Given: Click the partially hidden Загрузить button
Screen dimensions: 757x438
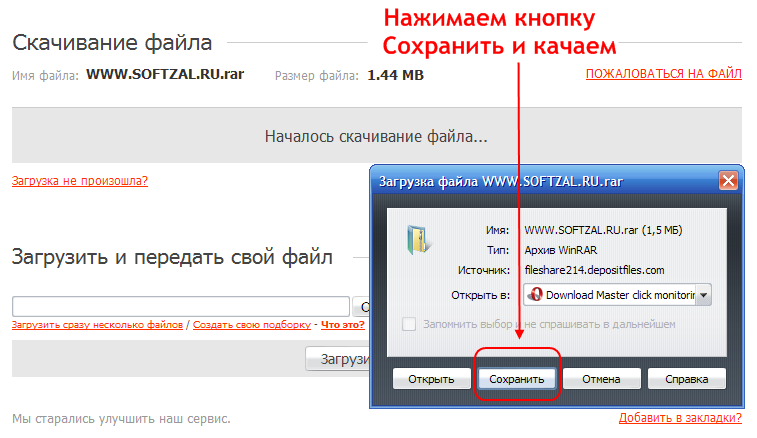Looking at the screenshot, I should [x=338, y=359].
